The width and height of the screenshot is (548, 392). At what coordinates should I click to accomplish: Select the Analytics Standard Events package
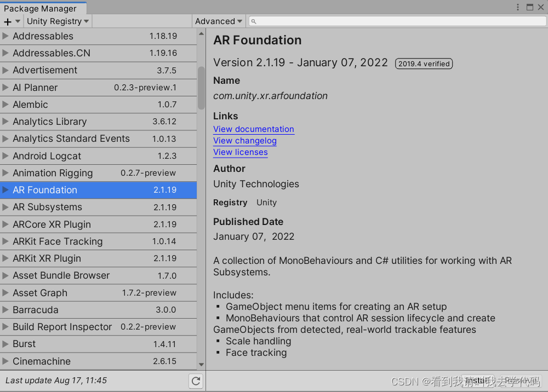98,139
